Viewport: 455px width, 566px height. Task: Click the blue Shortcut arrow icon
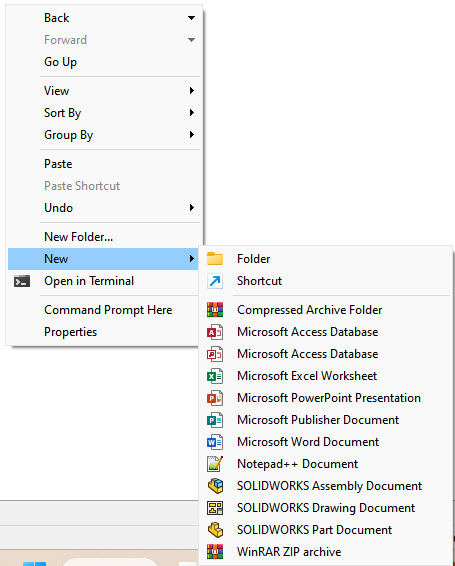(215, 281)
